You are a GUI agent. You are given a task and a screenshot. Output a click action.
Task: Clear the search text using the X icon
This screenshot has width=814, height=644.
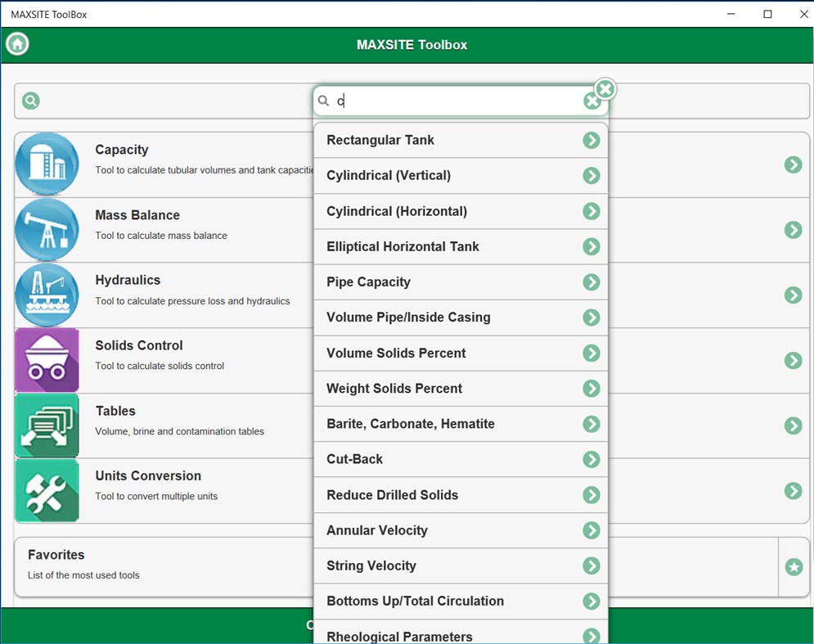click(593, 100)
